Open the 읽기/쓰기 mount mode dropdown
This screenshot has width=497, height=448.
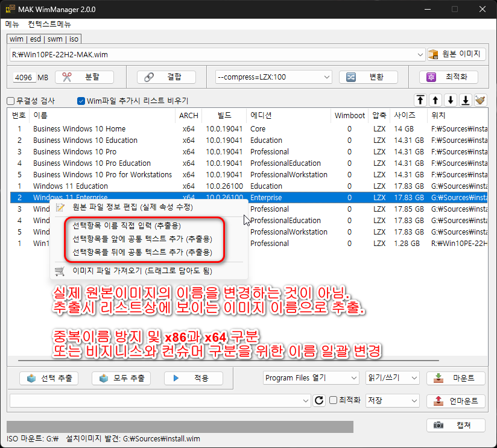(x=414, y=378)
